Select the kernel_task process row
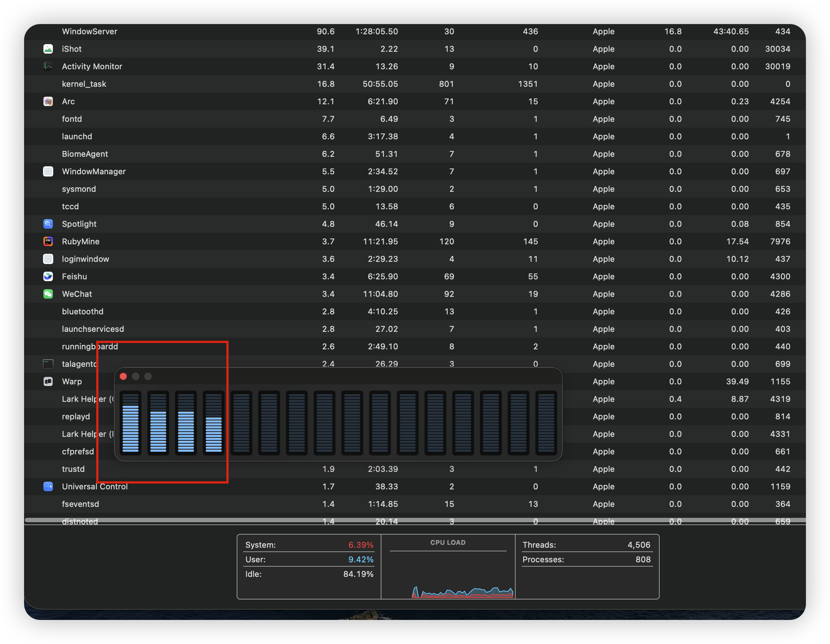This screenshot has height=644, width=830. coord(84,84)
